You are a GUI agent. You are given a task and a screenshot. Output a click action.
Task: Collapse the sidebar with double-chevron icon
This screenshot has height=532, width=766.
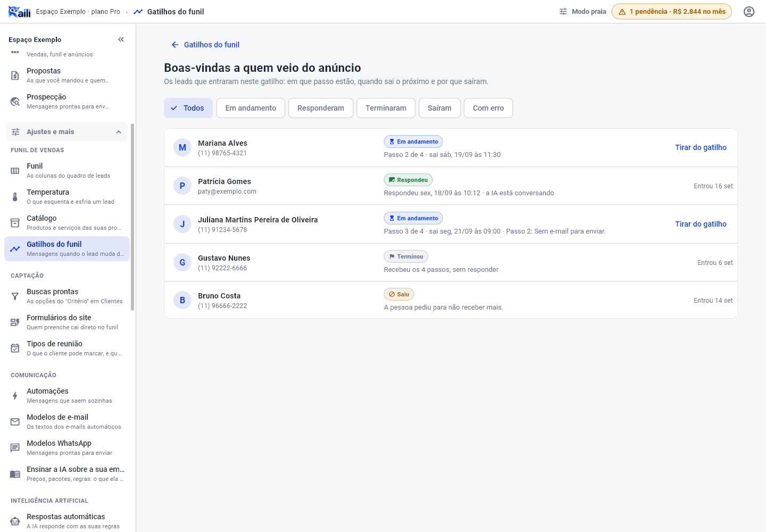click(121, 39)
